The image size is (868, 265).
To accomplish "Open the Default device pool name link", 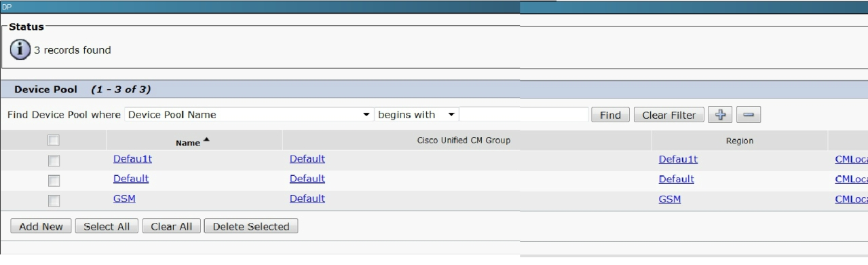I will pos(131,179).
